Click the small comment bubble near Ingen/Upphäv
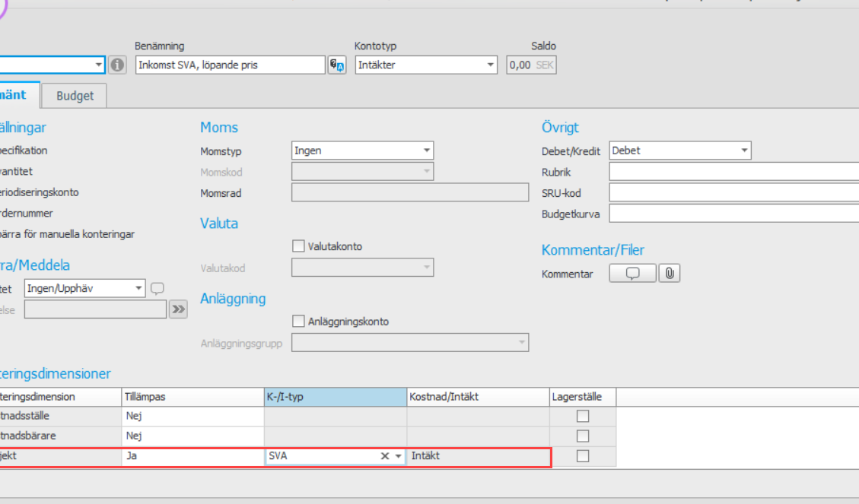Screen dimensions: 859x504 point(157,288)
